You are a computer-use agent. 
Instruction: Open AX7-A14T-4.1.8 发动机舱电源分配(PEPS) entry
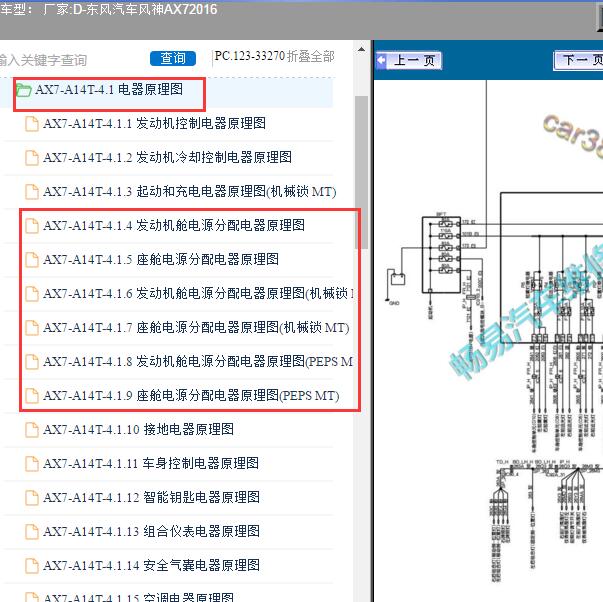[x=198, y=362]
